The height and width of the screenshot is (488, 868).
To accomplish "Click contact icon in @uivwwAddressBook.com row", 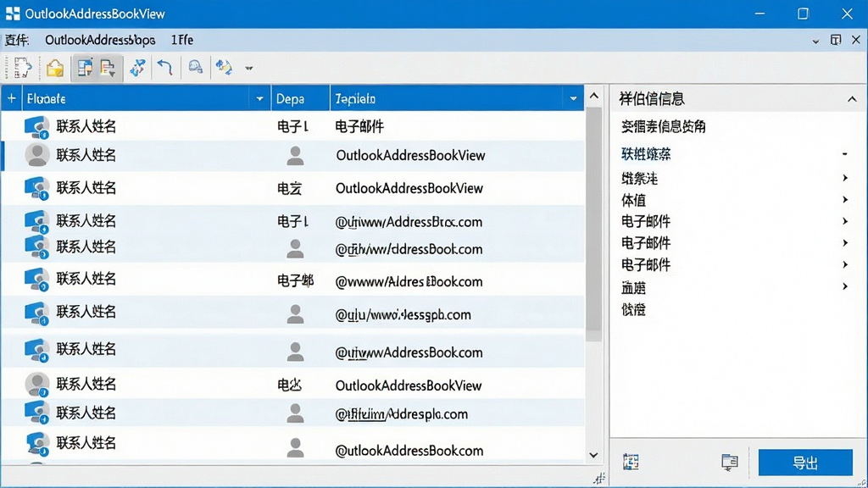I will click(36, 350).
